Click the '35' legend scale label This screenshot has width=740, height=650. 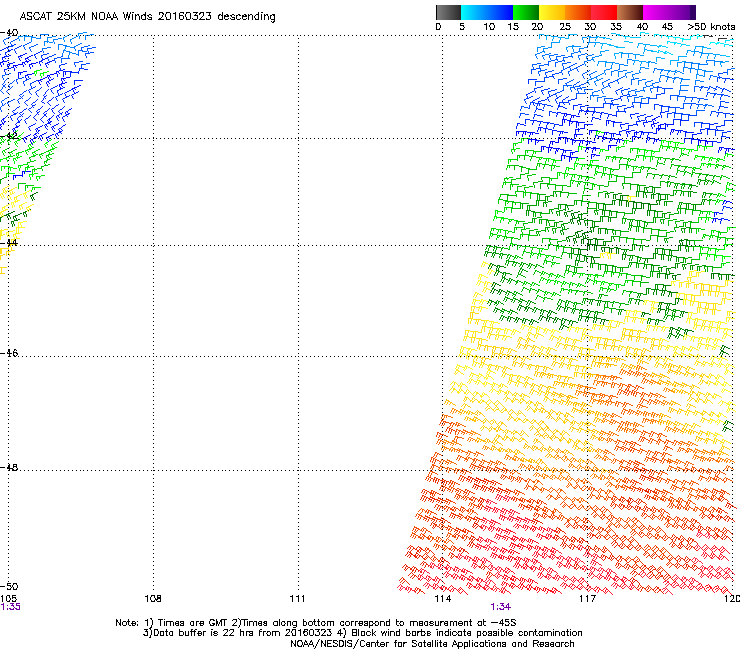(616, 27)
